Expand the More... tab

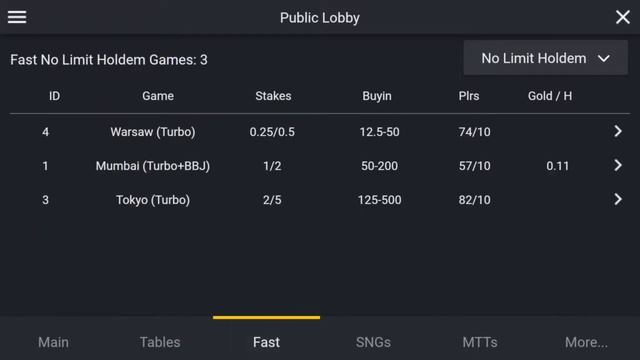point(586,342)
